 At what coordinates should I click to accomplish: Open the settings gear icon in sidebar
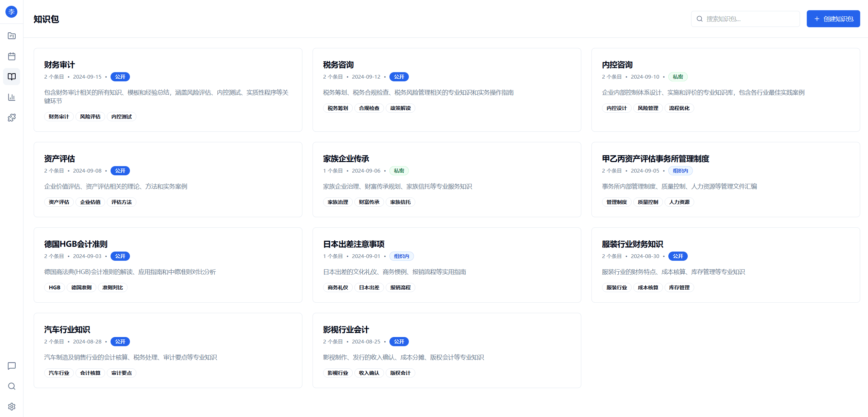12,406
